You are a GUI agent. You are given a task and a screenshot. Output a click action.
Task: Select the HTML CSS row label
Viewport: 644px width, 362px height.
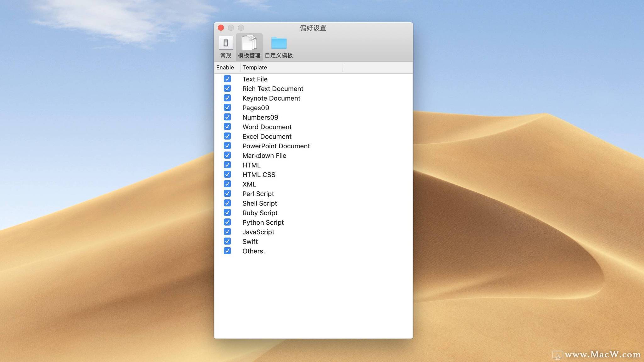point(259,175)
